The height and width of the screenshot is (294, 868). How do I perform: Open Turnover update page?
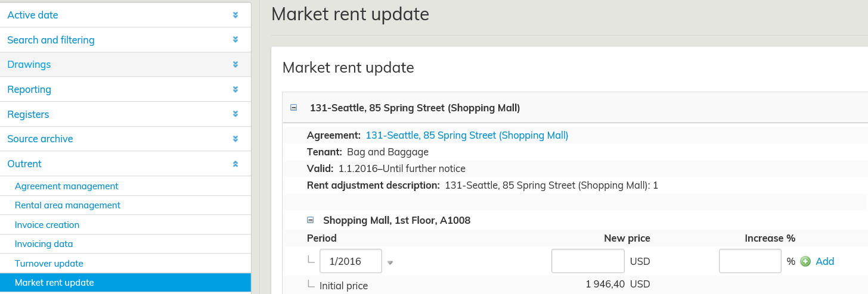[49, 264]
